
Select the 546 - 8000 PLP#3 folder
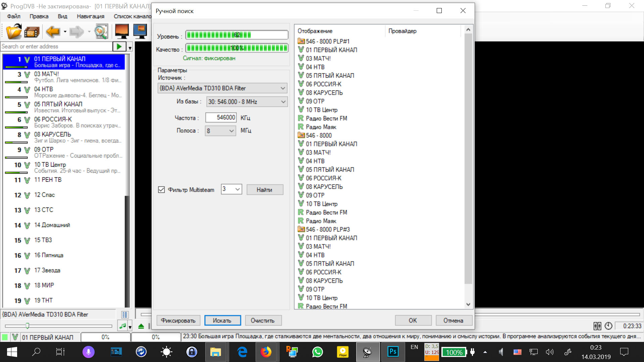point(324,229)
